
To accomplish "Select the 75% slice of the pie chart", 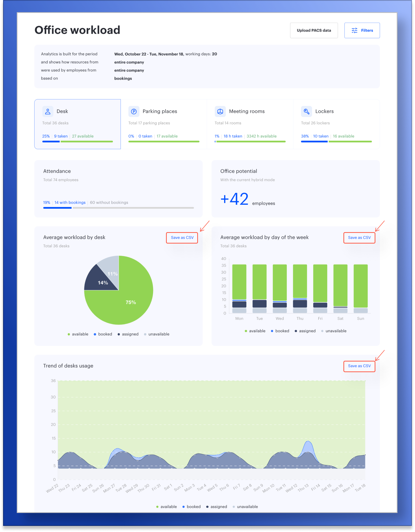I will (x=130, y=302).
